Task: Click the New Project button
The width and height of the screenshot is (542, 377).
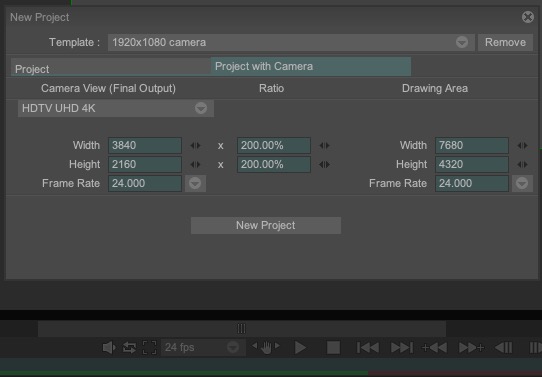Action: [266, 225]
